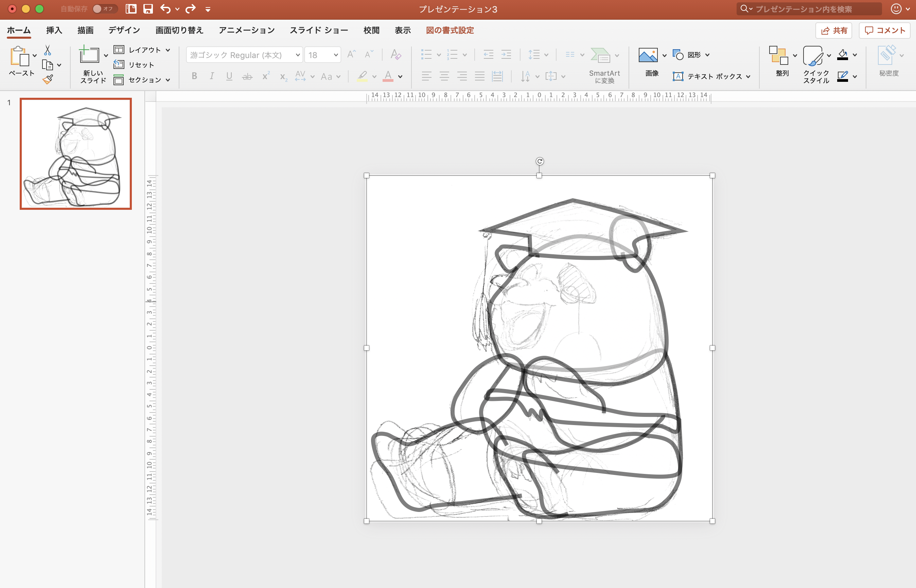Decrease font size with smaller A icon
The height and width of the screenshot is (588, 916).
click(x=368, y=55)
